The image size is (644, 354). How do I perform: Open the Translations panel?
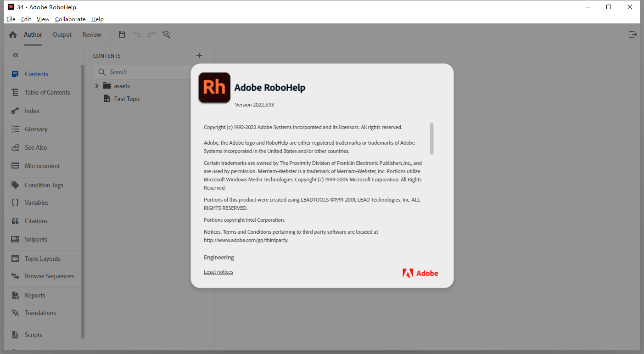[x=40, y=312]
